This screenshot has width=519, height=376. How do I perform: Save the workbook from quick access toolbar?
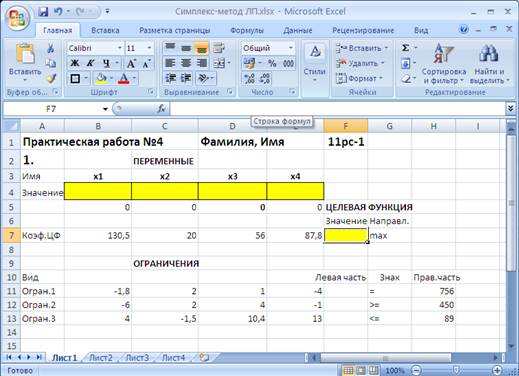pos(43,12)
